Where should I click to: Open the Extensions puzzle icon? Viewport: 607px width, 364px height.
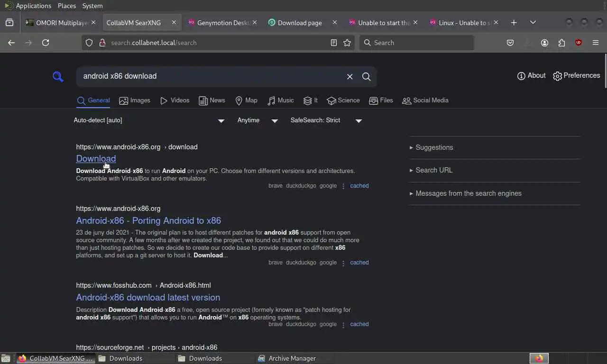point(561,43)
